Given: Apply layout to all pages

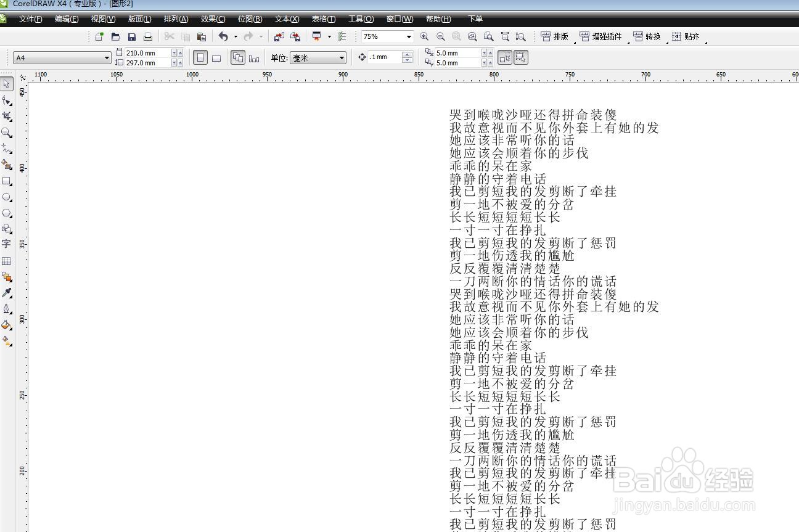Looking at the screenshot, I should coord(238,58).
